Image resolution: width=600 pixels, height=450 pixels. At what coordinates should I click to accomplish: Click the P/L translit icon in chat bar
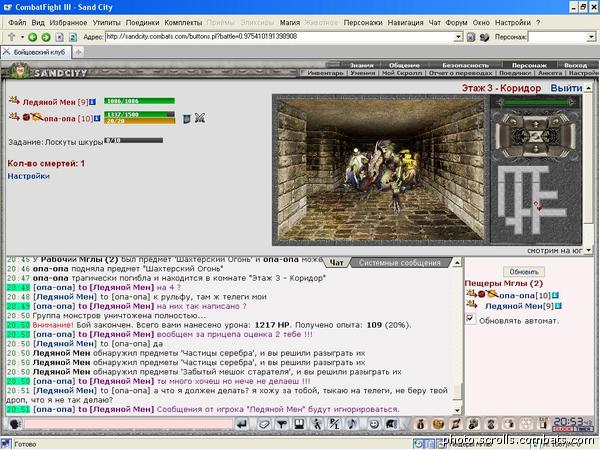334,424
